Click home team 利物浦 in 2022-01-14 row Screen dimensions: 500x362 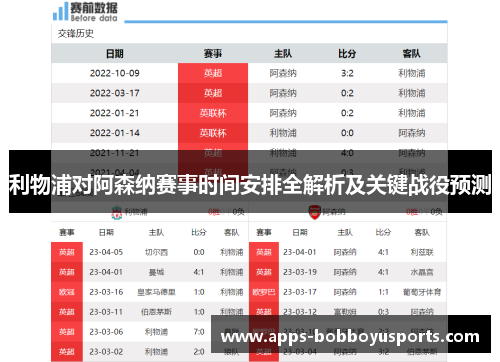click(x=283, y=133)
